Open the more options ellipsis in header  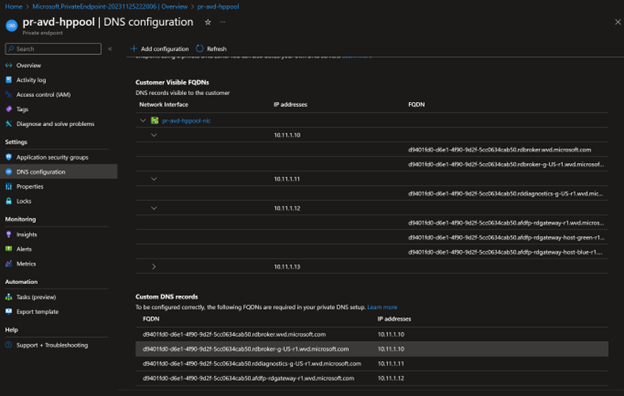pyautogui.click(x=222, y=22)
